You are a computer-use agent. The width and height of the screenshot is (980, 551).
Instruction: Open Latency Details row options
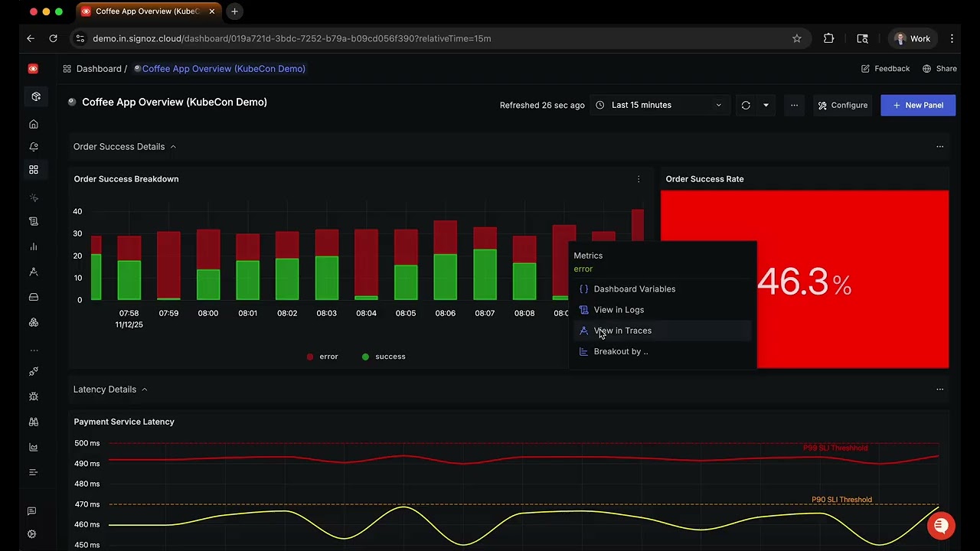click(x=939, y=390)
